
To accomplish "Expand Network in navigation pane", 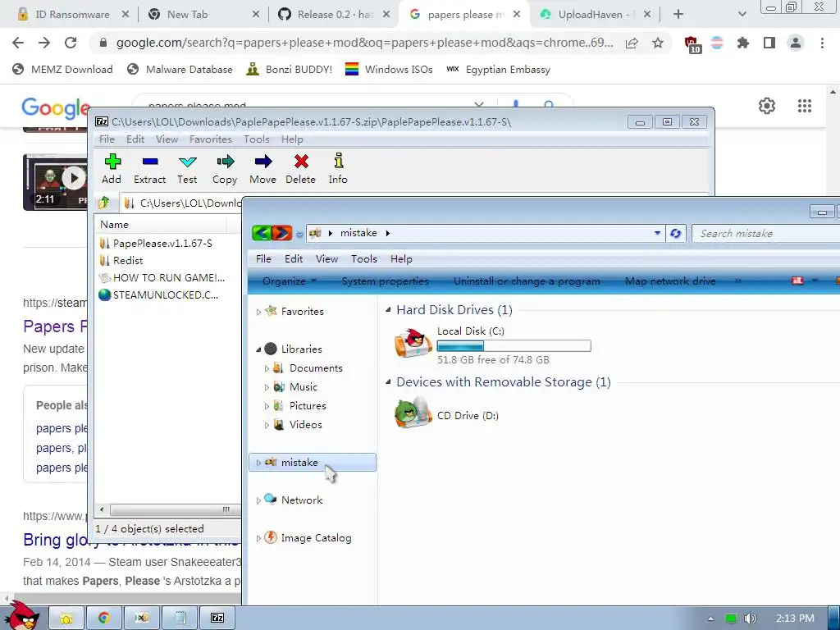I will point(258,500).
